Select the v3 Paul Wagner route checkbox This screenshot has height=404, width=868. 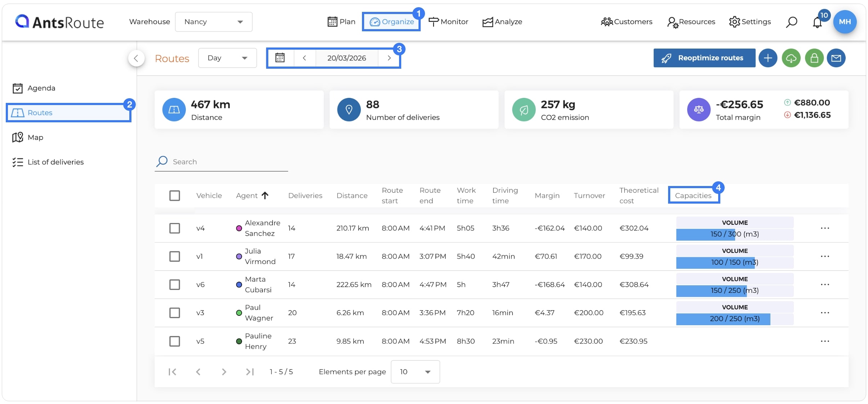(x=175, y=313)
